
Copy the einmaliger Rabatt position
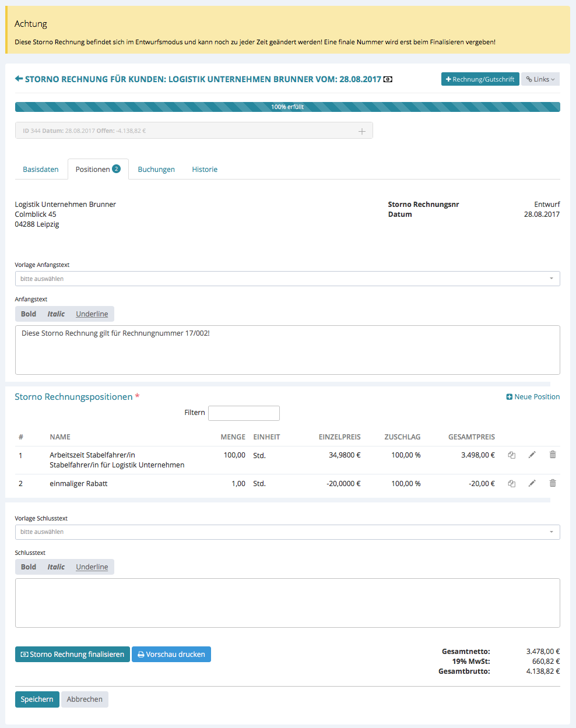(x=511, y=484)
